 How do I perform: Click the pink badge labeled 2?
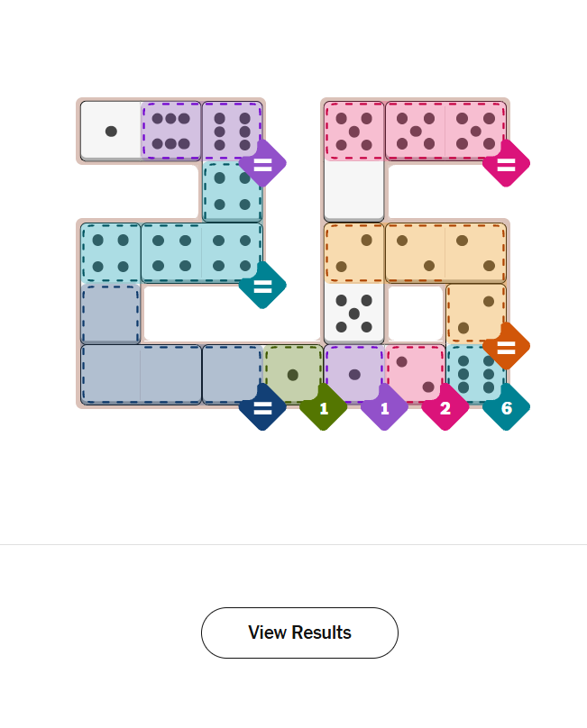[x=445, y=407]
